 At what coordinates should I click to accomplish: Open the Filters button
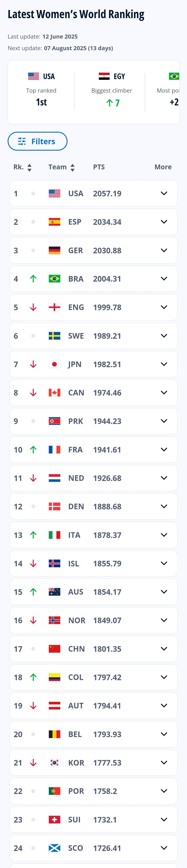(37, 141)
